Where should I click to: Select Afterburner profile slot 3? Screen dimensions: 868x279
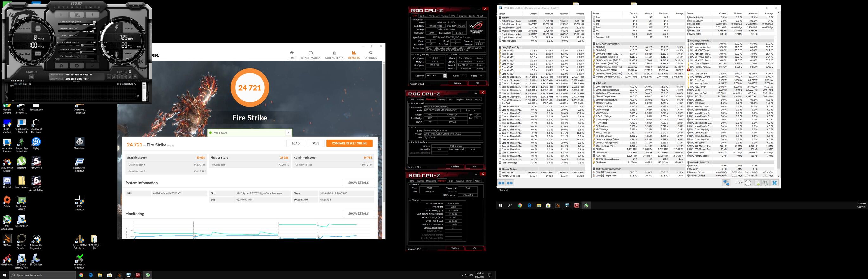pyautogui.click(x=120, y=76)
